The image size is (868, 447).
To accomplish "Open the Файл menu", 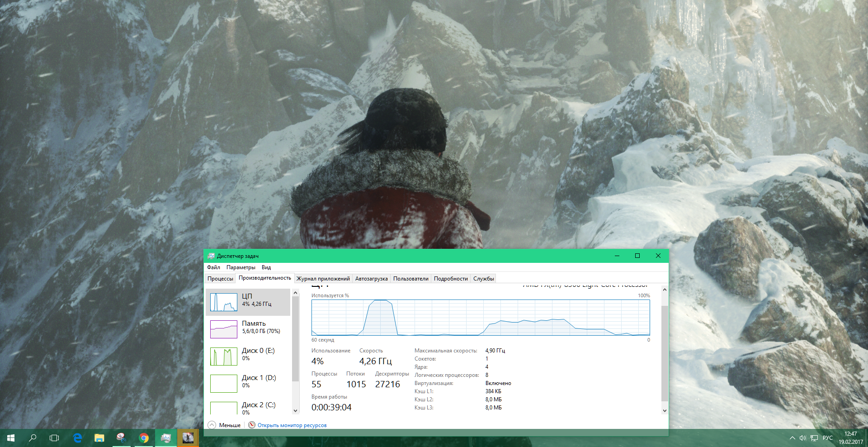I will (213, 267).
